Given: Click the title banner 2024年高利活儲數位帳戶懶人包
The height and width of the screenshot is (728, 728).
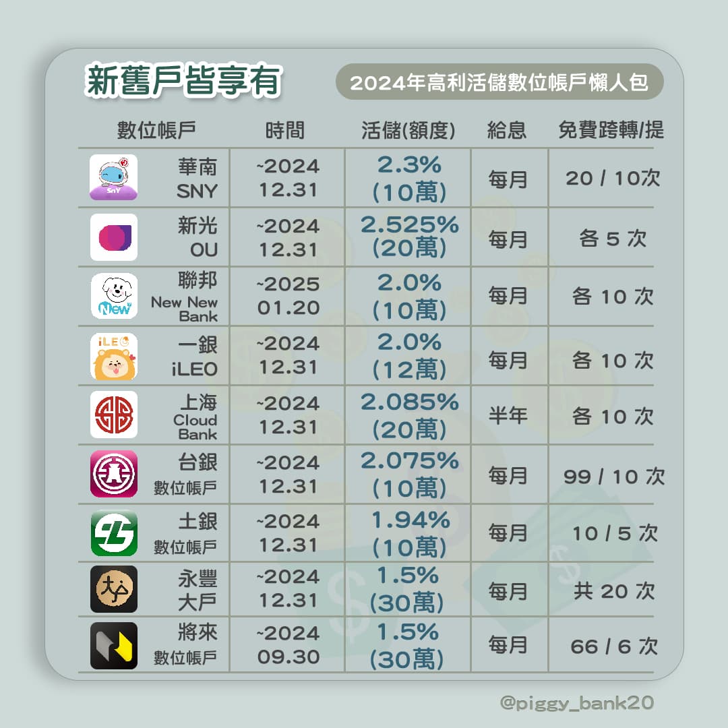Looking at the screenshot, I should [499, 82].
